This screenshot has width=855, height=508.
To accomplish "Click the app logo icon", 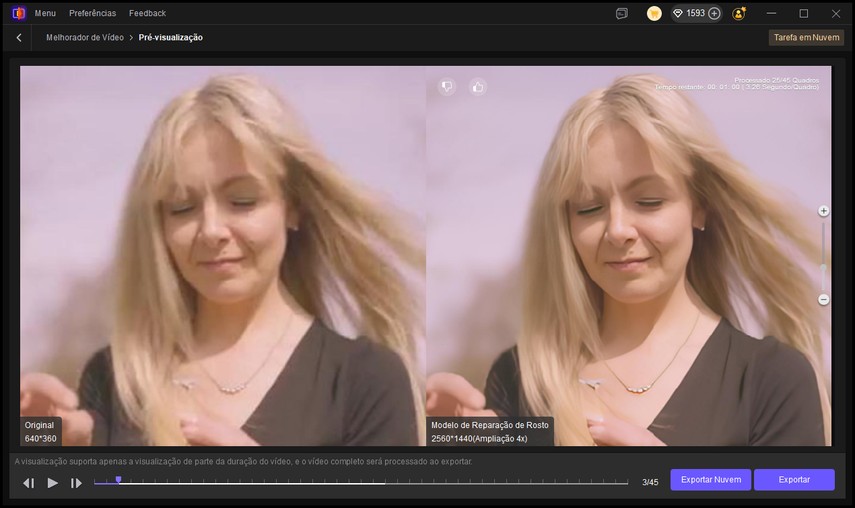I will [18, 13].
